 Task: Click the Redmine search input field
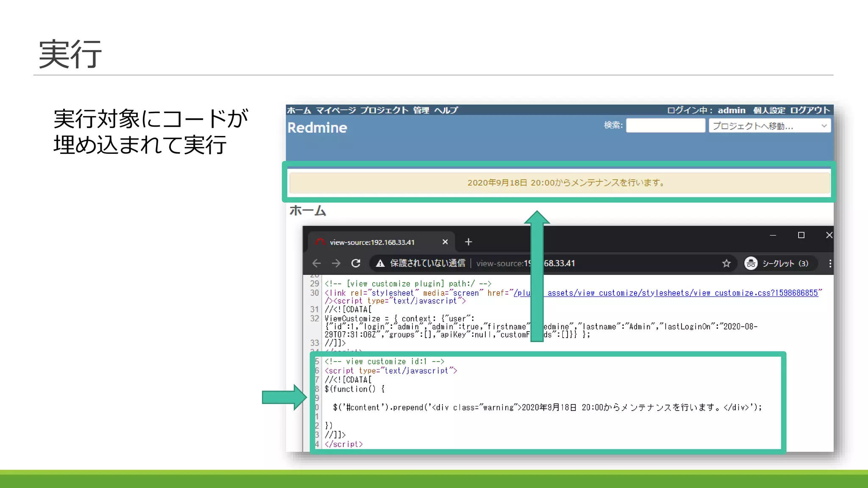(665, 125)
